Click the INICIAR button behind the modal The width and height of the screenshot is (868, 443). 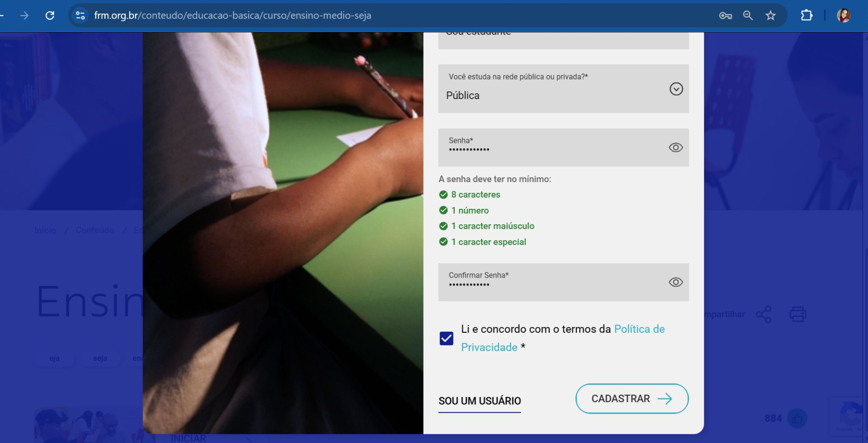click(x=188, y=438)
